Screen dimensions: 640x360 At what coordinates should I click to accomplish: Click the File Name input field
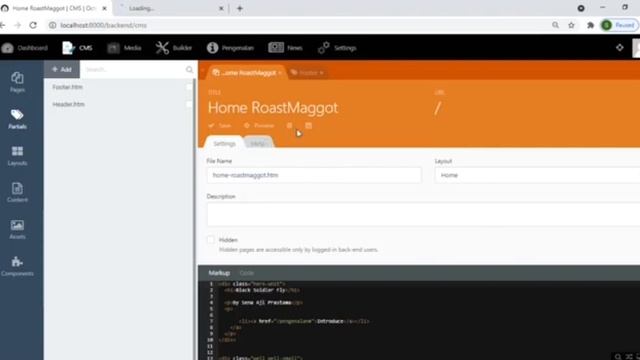tap(314, 175)
